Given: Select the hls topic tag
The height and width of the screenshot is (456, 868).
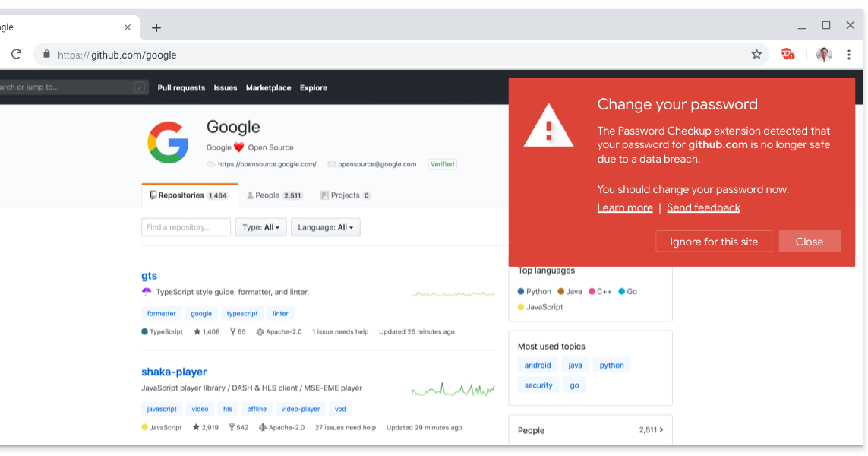Looking at the screenshot, I should [x=228, y=410].
